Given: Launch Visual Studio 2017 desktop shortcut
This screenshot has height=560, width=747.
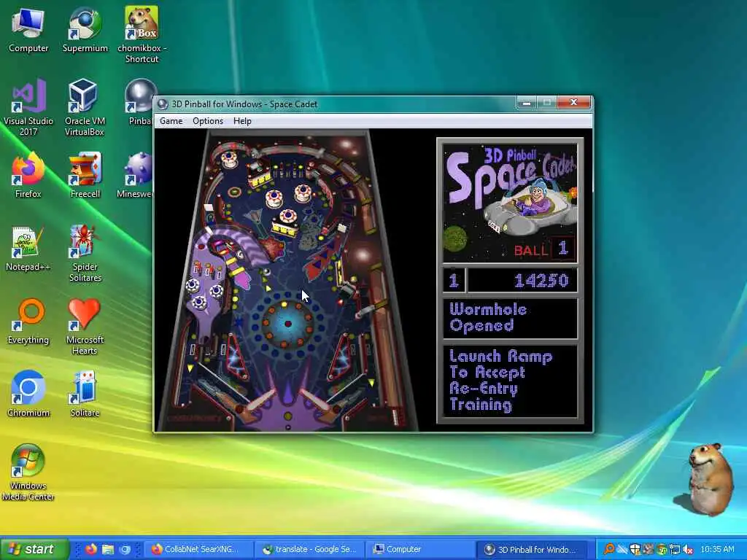Looking at the screenshot, I should point(28,108).
